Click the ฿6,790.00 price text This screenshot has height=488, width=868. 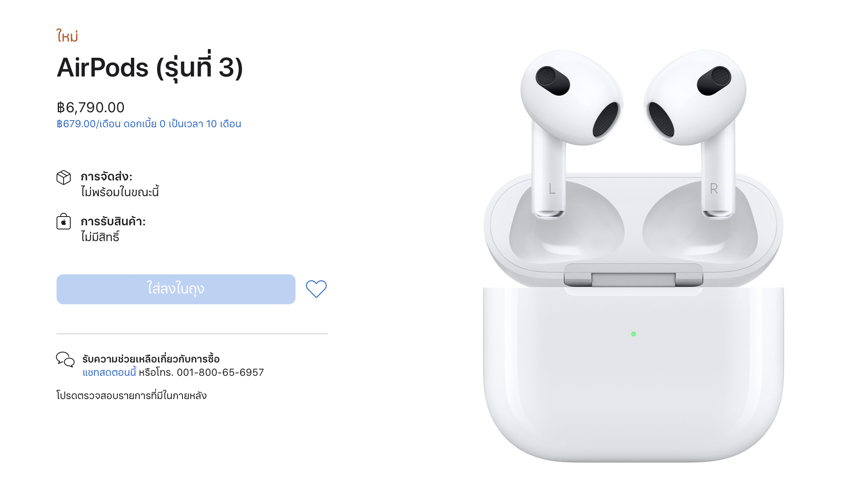91,108
